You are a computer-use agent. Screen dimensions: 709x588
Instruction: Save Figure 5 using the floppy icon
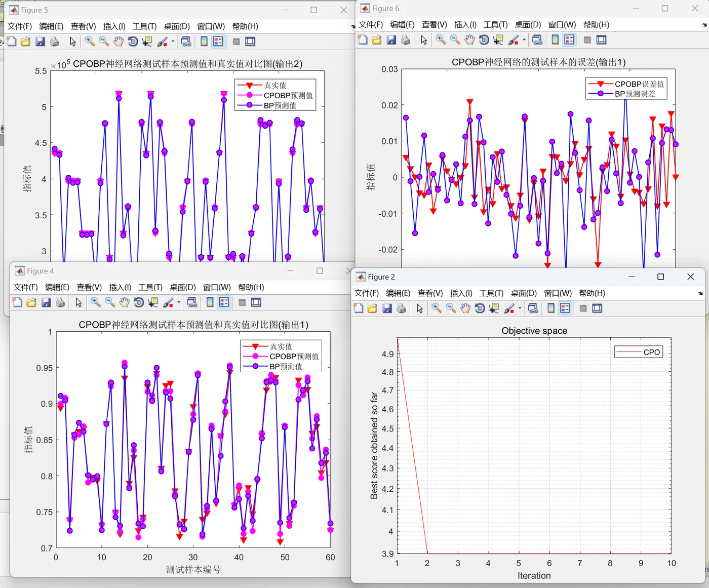tap(40, 42)
